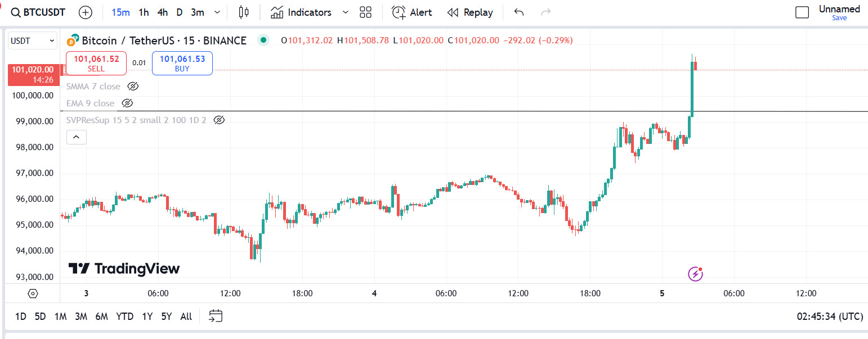Toggle visibility of EMA 9 close indicator
The height and width of the screenshot is (339, 868).
pyautogui.click(x=127, y=103)
